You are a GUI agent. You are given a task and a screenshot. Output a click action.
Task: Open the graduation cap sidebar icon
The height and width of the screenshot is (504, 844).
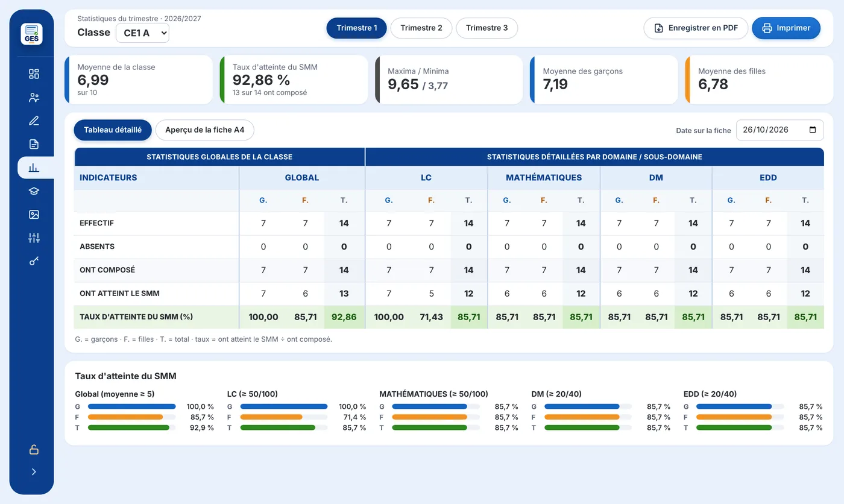[x=34, y=191]
